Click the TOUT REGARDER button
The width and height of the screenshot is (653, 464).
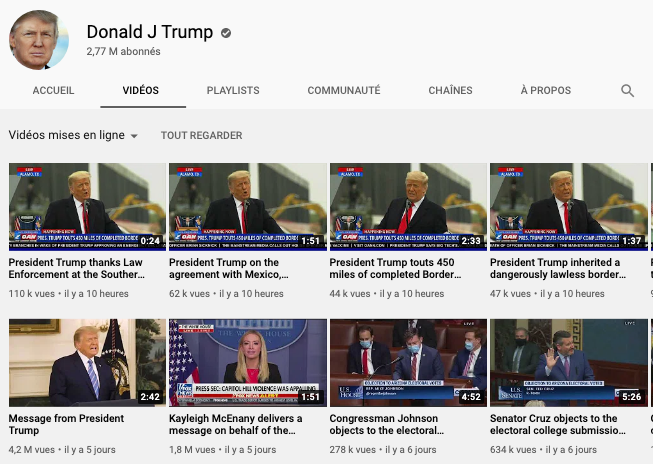[201, 135]
